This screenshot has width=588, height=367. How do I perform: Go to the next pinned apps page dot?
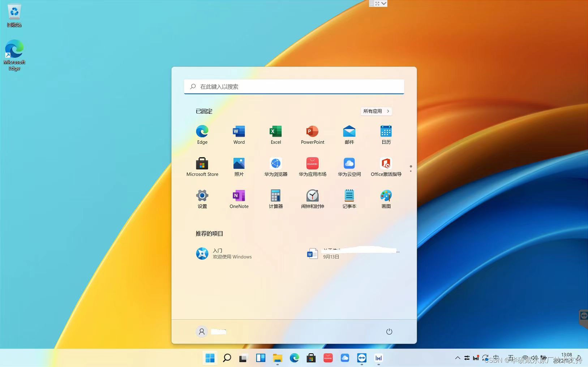pos(411,171)
